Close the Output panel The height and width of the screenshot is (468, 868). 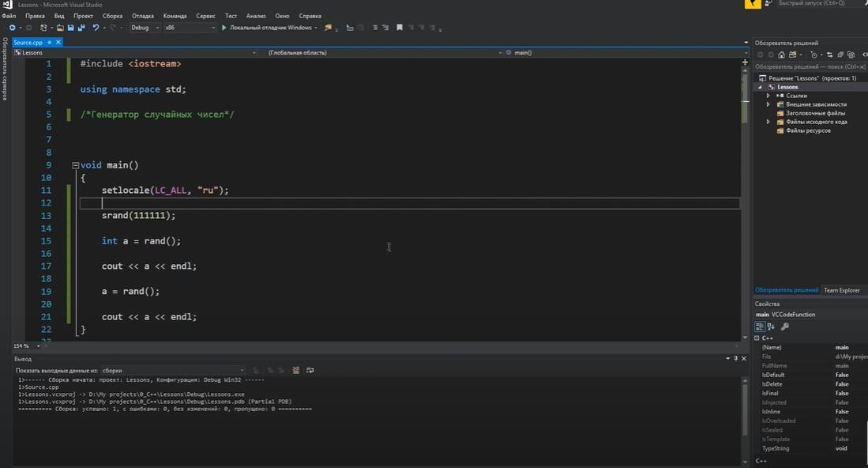(744, 359)
